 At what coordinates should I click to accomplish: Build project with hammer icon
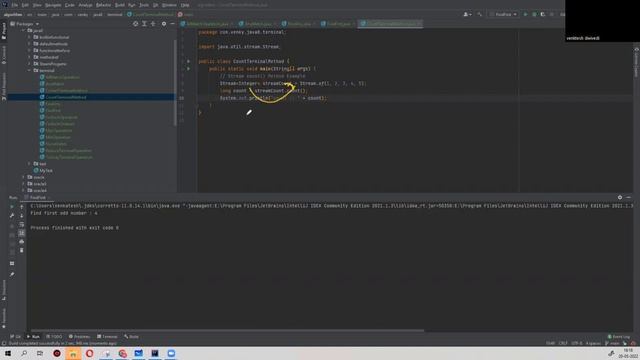pos(480,14)
